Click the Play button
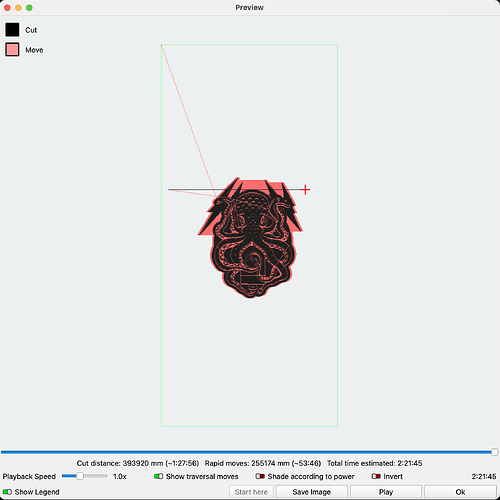 [x=386, y=492]
